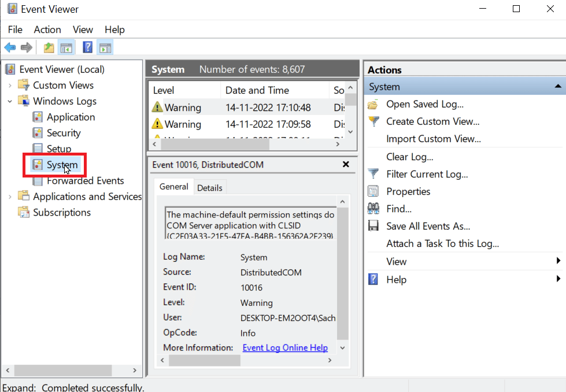The image size is (566, 392).
Task: Expand the Custom Views node
Action: [x=10, y=86]
